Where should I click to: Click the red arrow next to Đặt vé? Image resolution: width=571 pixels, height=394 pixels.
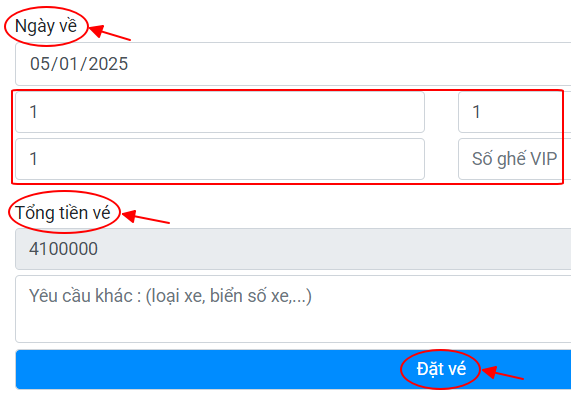503,373
